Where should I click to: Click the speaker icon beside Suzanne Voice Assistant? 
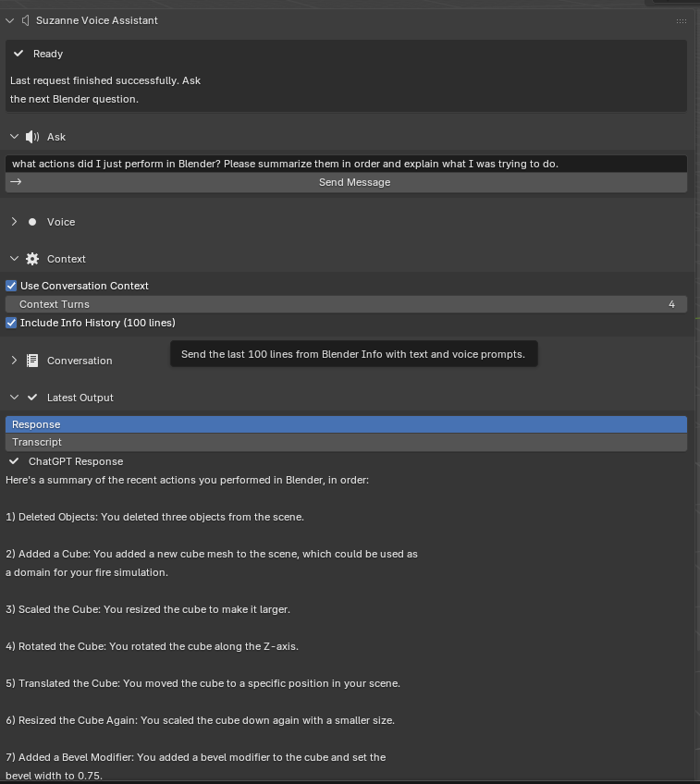(x=25, y=20)
